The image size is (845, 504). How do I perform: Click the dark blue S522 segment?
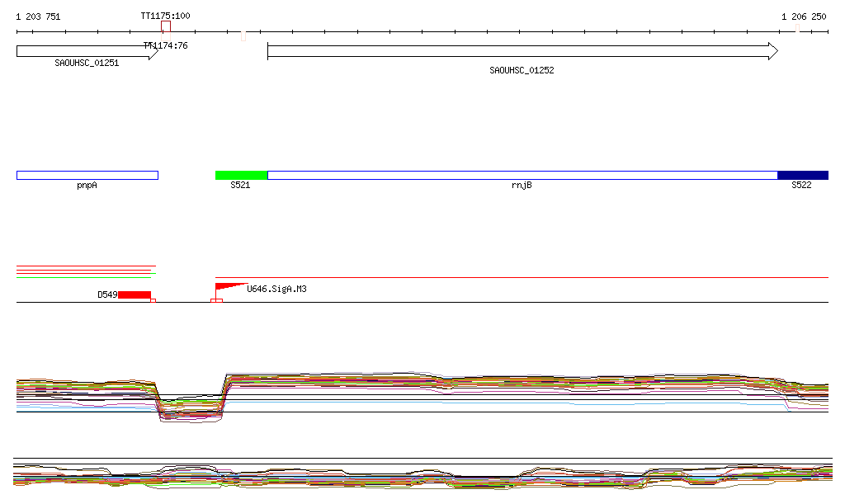(802, 175)
